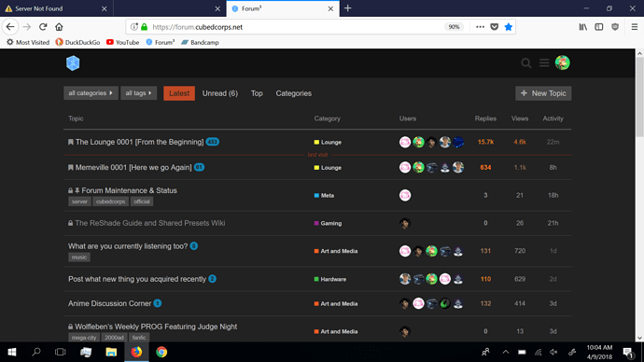Reset the 90% zoom level indicator
The image size is (644, 362).
454,27
